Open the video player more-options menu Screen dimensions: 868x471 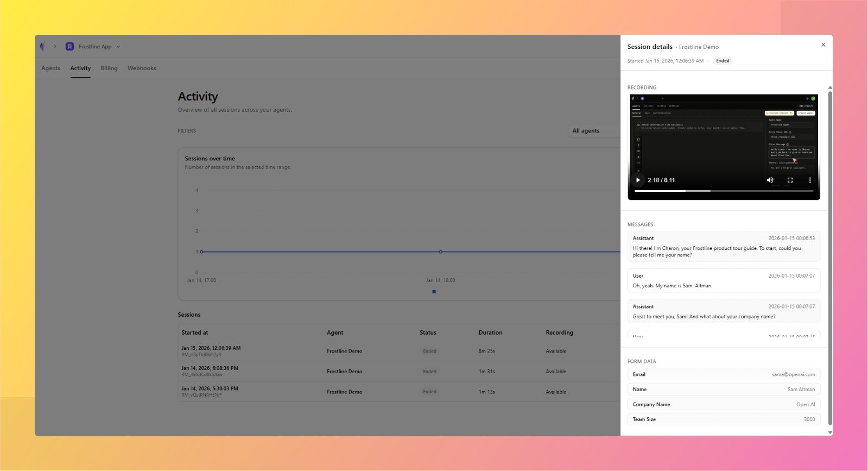point(810,180)
